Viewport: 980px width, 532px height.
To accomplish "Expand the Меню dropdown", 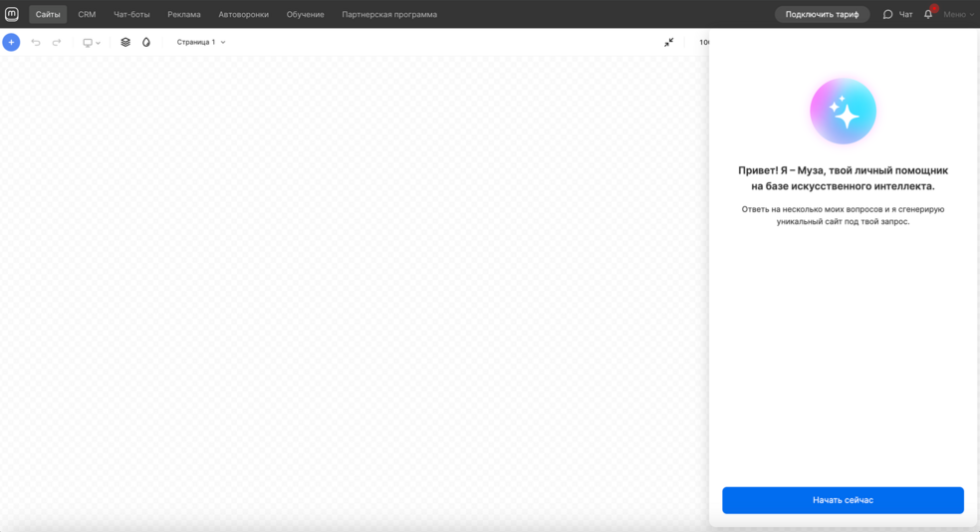I will coord(959,14).
